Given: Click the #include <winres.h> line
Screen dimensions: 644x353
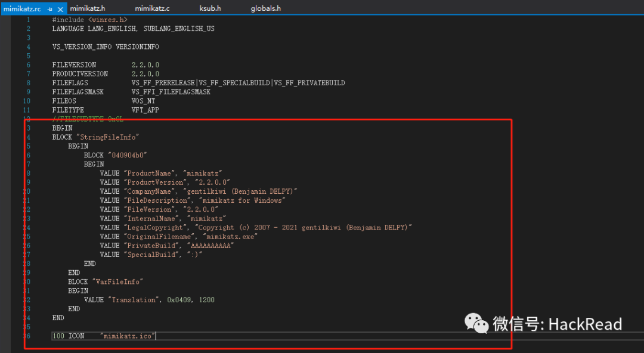Looking at the screenshot, I should (x=90, y=20).
